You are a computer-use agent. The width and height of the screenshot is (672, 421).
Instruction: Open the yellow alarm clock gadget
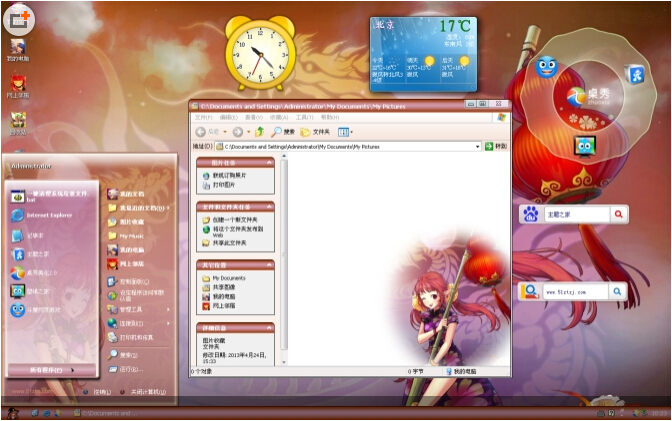pos(260,53)
